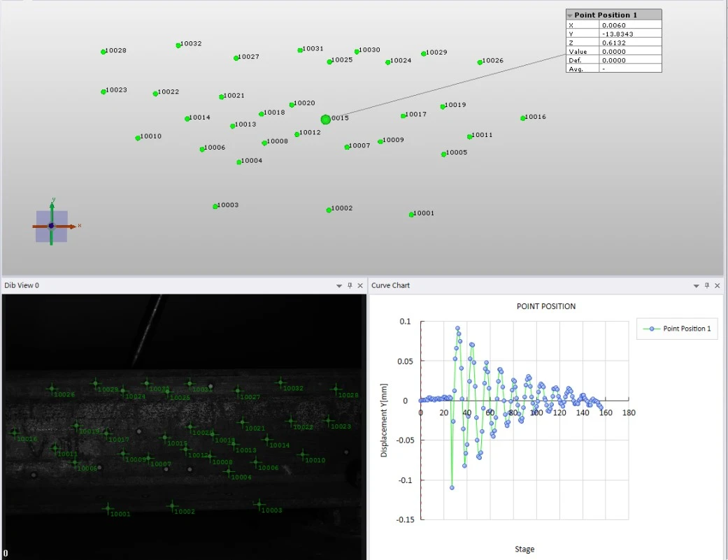Click the coordinate axis orientation widget
728x560 pixels.
52,227
